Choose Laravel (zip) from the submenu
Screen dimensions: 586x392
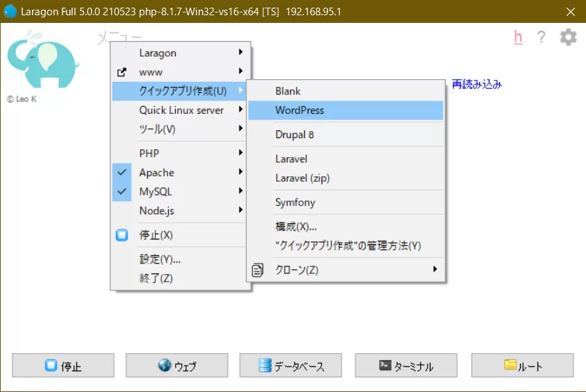346,178
